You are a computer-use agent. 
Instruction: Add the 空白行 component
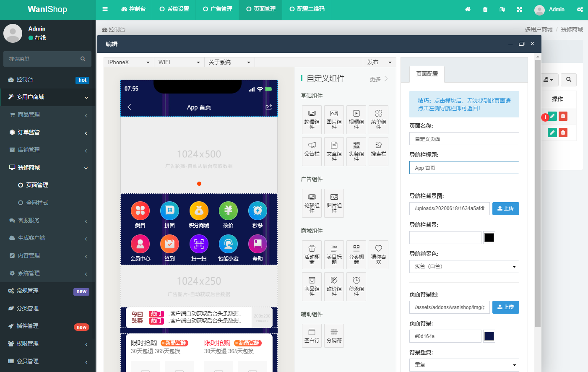click(312, 336)
